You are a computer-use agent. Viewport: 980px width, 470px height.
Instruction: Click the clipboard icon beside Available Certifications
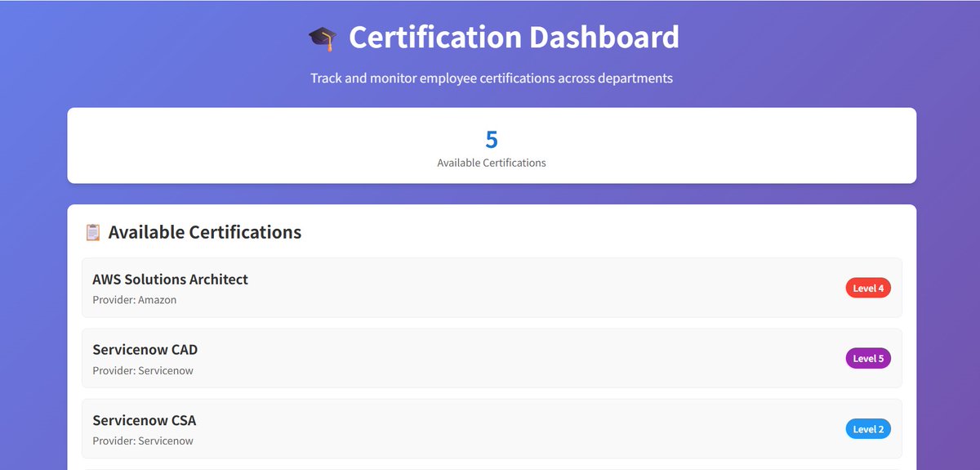pos(93,233)
